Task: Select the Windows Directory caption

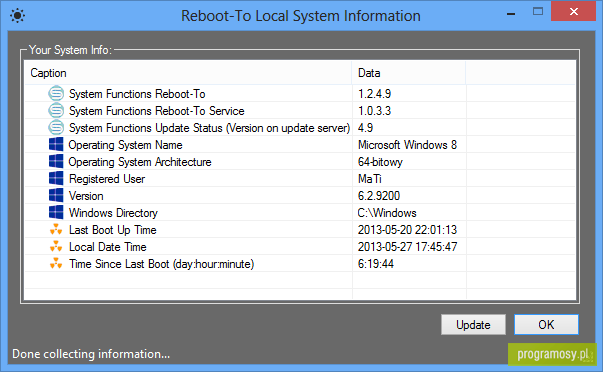Action: tap(113, 213)
